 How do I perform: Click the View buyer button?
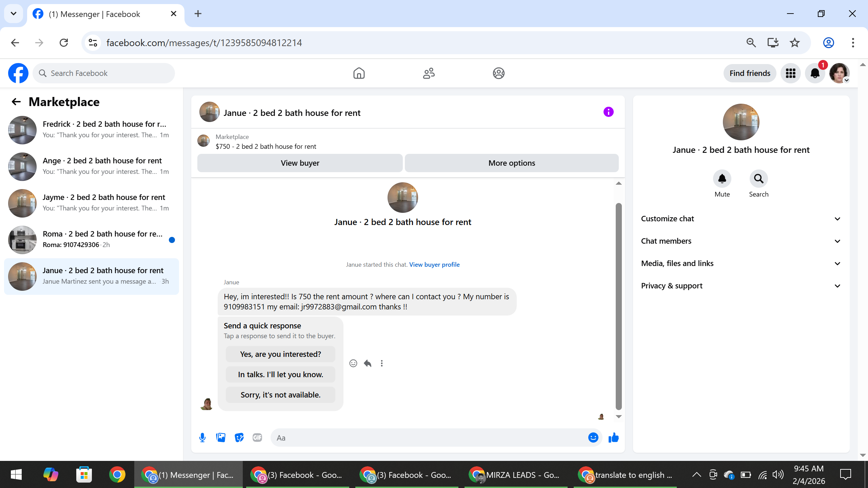tap(300, 163)
